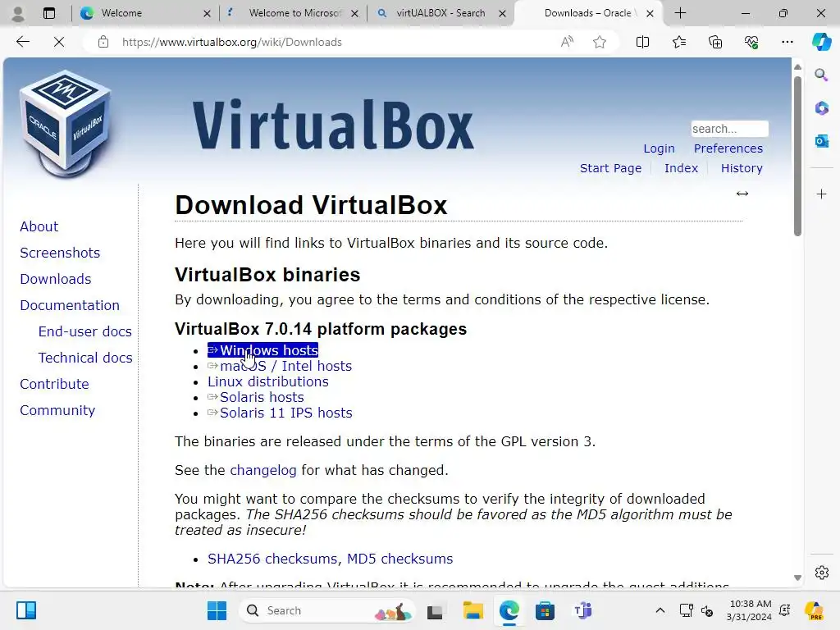Image resolution: width=840 pixels, height=630 pixels.
Task: Download the macOS / Intel hosts package
Action: (280, 366)
